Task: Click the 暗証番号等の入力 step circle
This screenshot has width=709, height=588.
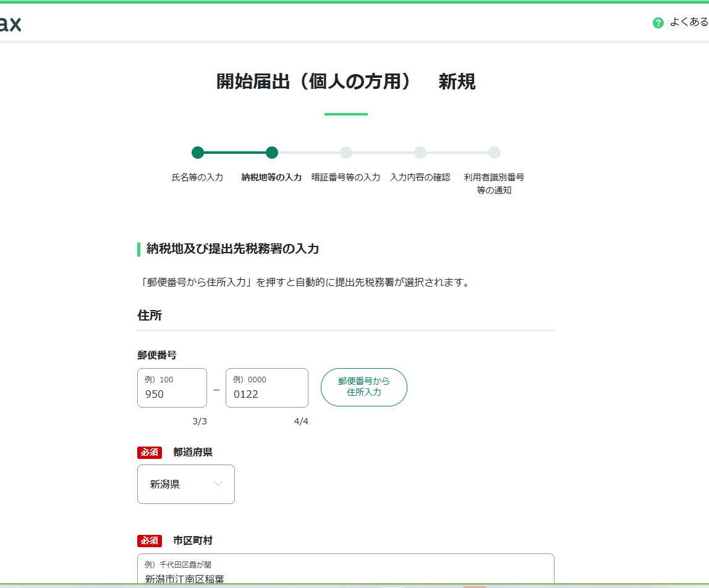Action: [x=346, y=153]
